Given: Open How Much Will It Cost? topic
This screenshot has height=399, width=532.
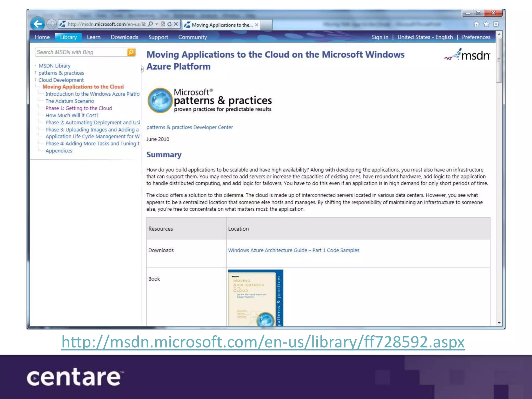Looking at the screenshot, I should pos(72,115).
